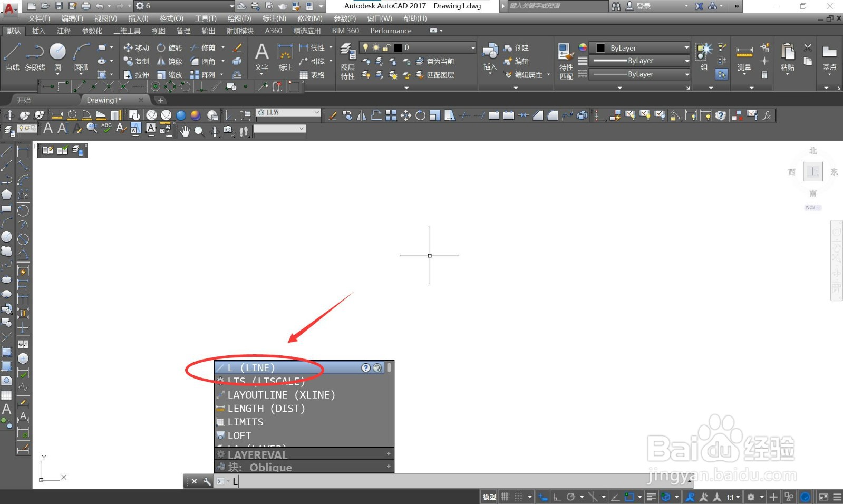Open Layer Properties (图层特性)
Screen dimensions: 843x504
(x=347, y=61)
